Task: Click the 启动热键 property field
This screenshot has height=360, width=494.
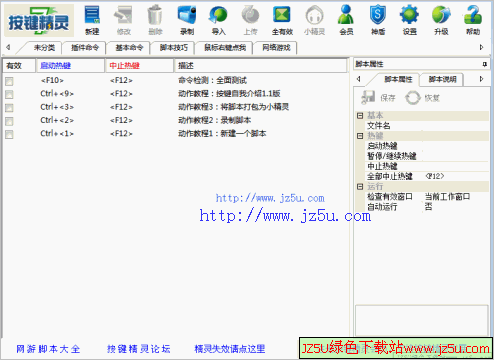Action: tap(455, 146)
